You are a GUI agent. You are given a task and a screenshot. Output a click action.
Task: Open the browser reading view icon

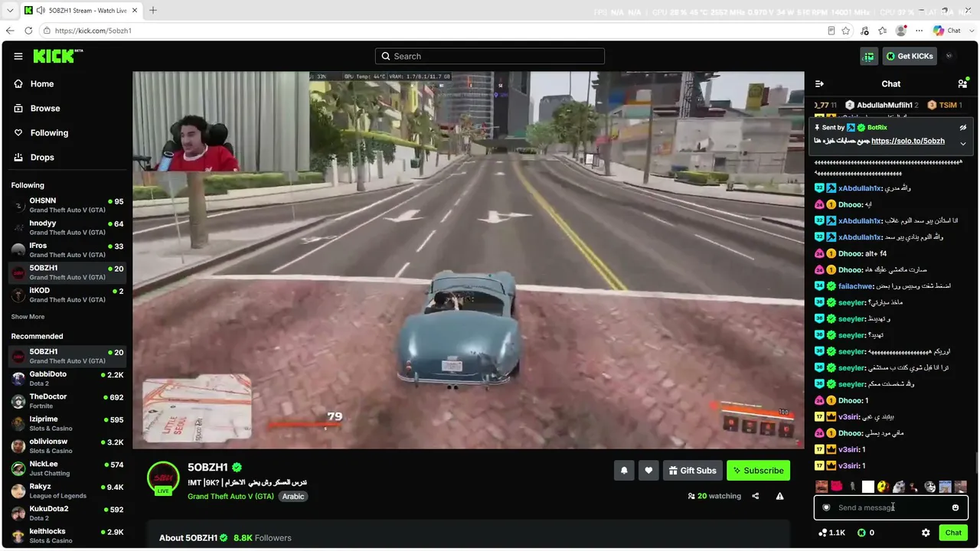(x=831, y=31)
